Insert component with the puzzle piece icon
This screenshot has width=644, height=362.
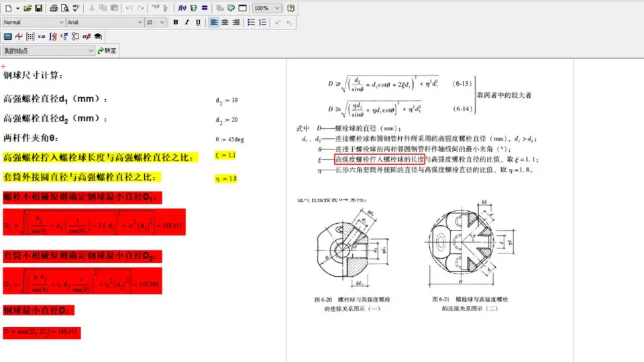tap(231, 8)
